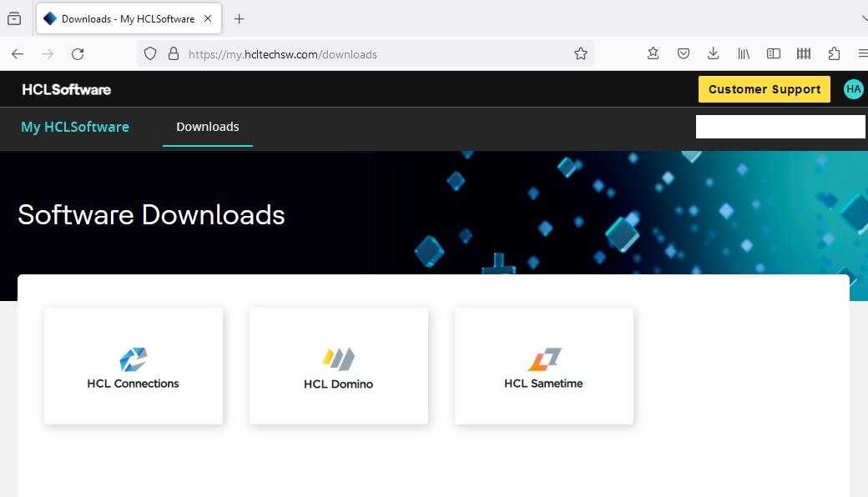868x497 pixels.
Task: Go to My HCLSoftware home
Action: click(75, 127)
